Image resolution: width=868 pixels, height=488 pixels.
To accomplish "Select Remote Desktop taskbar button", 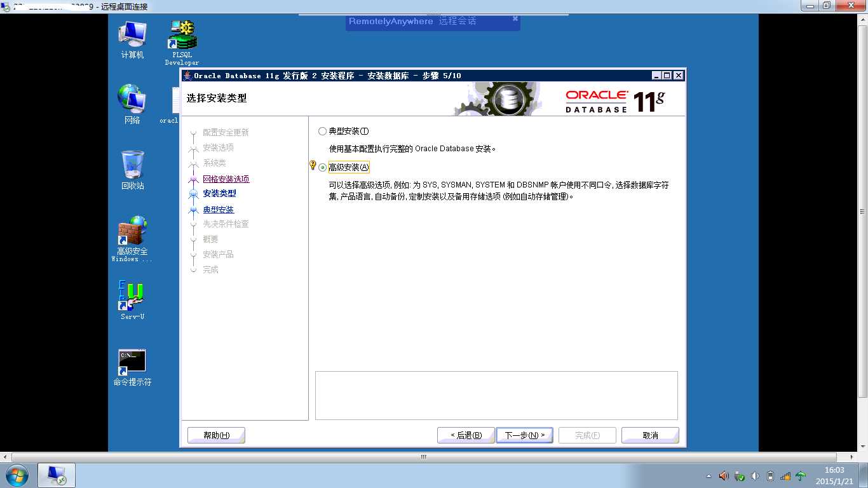I will (57, 475).
